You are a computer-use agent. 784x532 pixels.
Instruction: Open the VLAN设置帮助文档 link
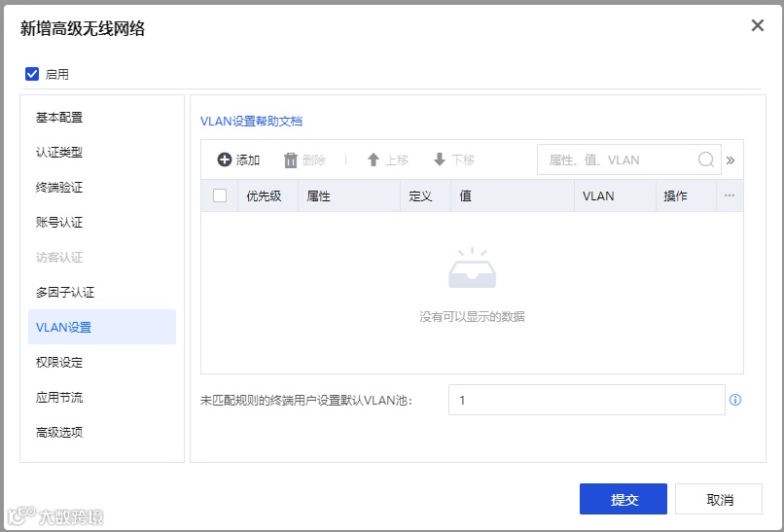click(x=251, y=121)
